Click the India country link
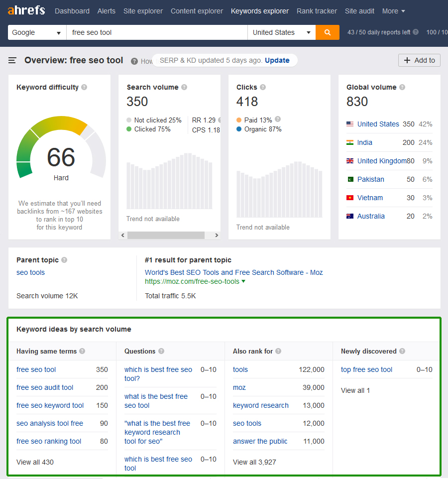This screenshot has width=448, height=479. click(x=365, y=142)
